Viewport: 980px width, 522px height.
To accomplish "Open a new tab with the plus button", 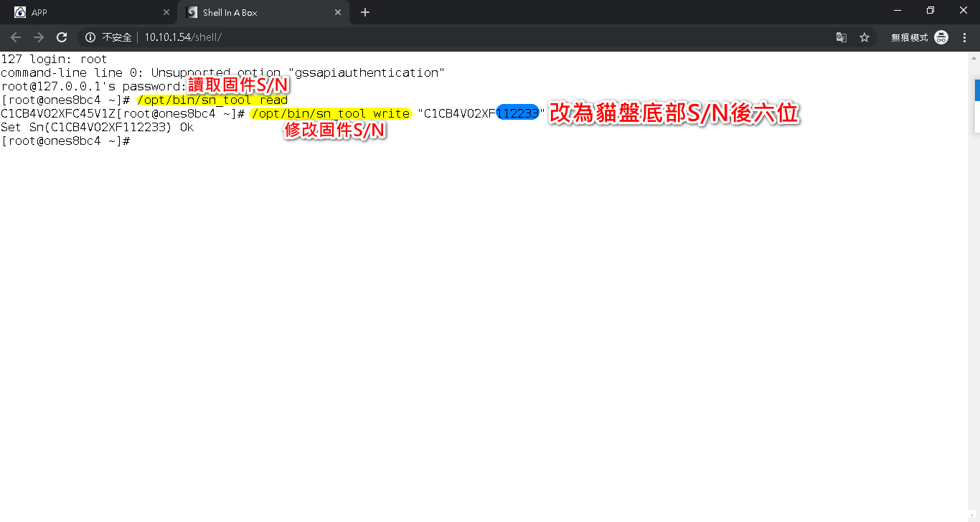I will (365, 12).
